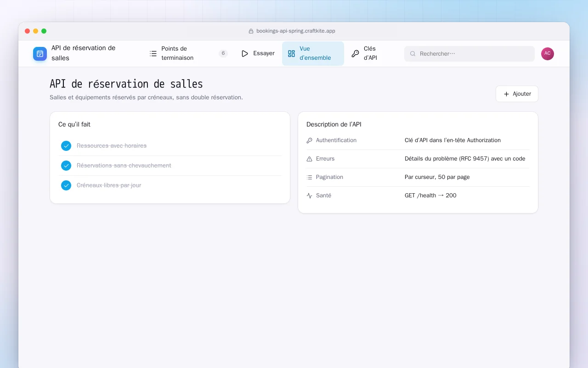
Task: Click the key icon beside Clés d'API
Action: 355,53
